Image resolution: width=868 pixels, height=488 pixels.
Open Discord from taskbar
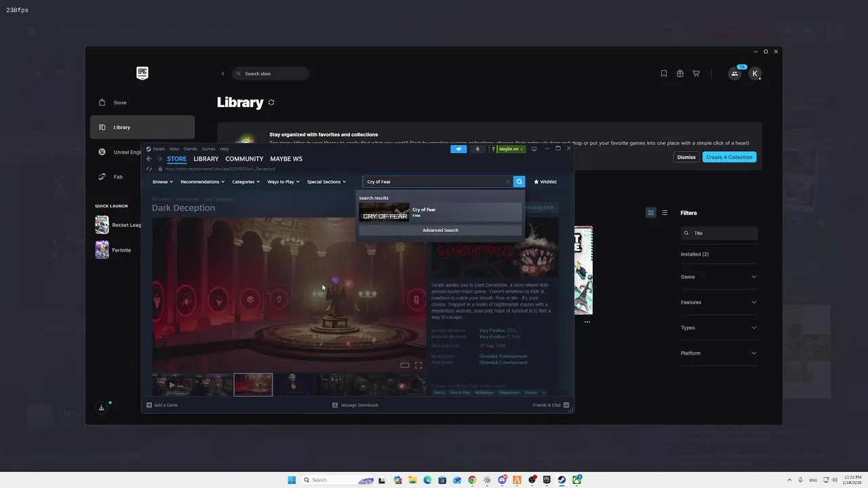click(x=502, y=480)
